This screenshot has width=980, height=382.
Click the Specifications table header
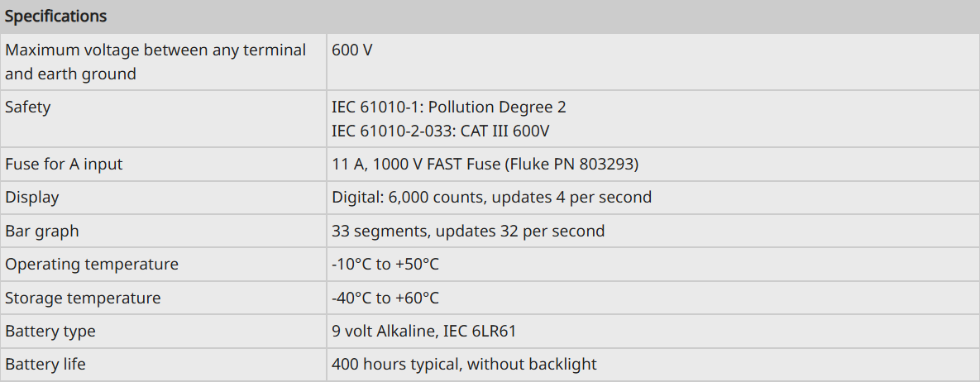[55, 17]
